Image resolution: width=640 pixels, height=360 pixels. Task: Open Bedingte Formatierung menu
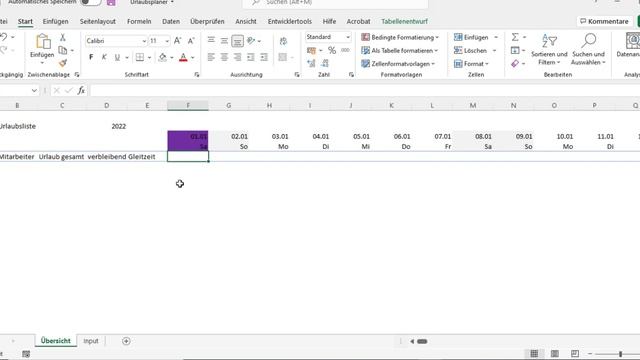pos(400,37)
